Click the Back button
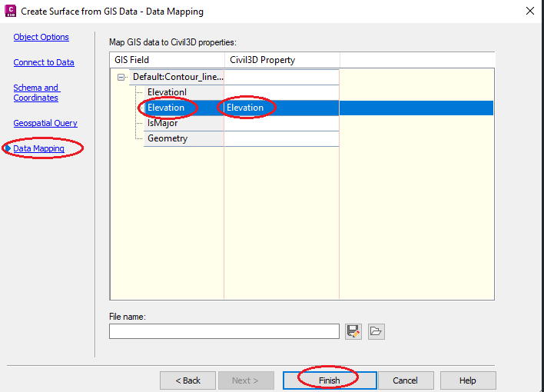544x392 pixels. tap(187, 380)
